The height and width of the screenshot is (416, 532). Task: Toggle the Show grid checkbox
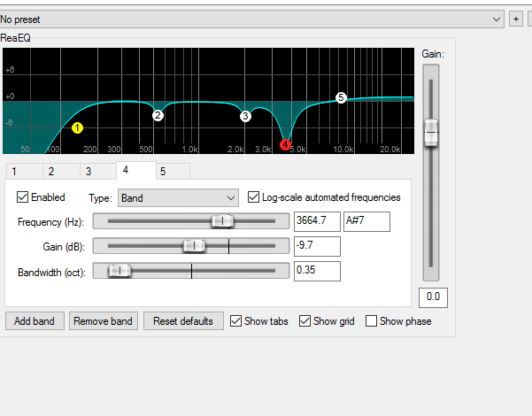click(305, 321)
